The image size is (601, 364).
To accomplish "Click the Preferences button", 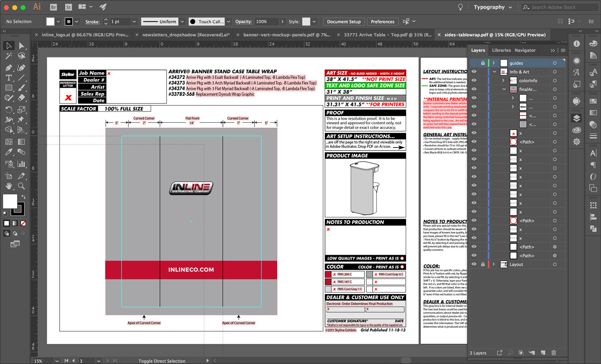I will (x=382, y=21).
